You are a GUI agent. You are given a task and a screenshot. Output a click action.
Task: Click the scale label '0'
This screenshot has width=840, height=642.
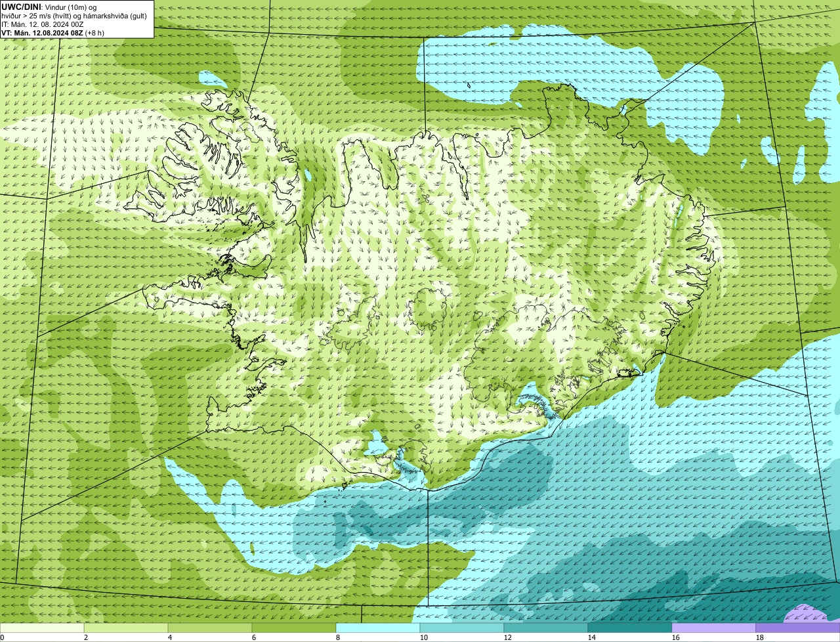tap(2, 637)
